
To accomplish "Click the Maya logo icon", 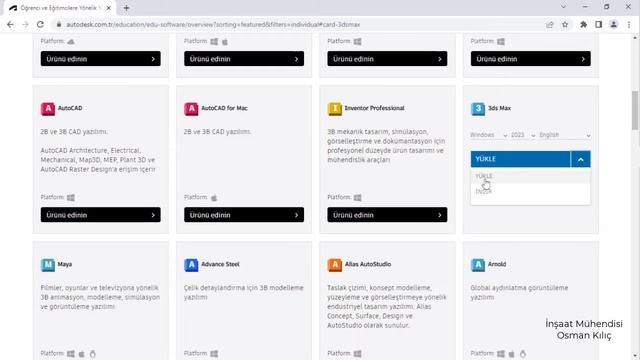I will [48, 264].
